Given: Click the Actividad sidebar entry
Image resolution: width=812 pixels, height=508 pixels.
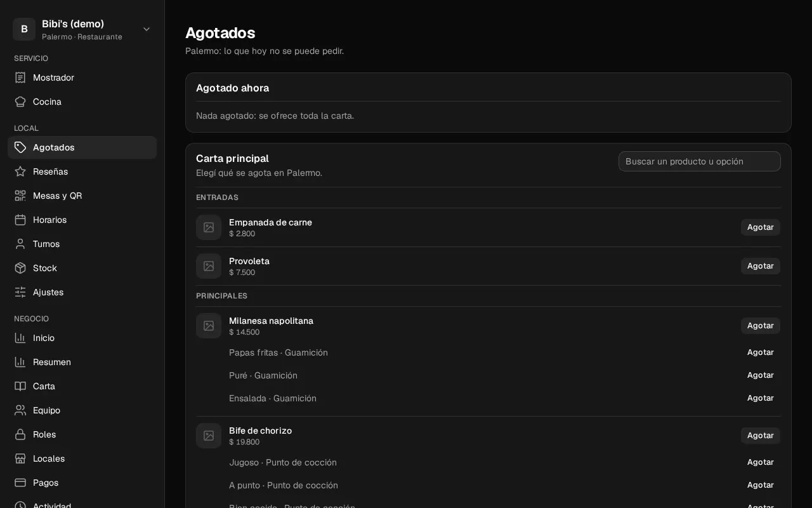Looking at the screenshot, I should pyautogui.click(x=82, y=504).
